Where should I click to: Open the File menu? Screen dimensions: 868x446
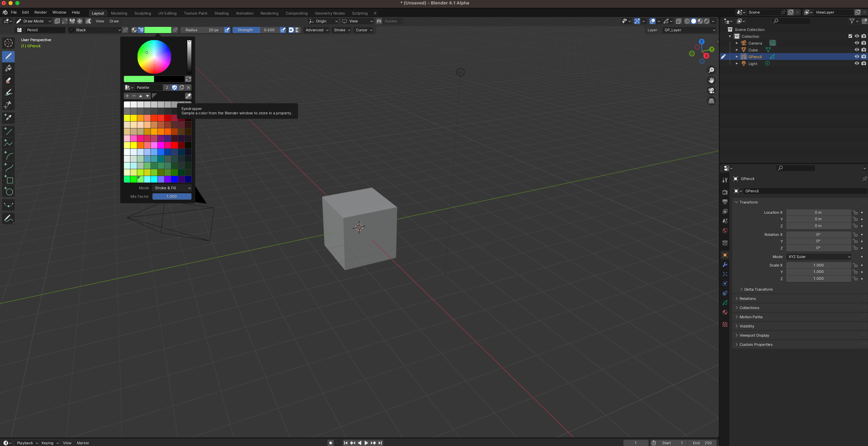coord(14,12)
